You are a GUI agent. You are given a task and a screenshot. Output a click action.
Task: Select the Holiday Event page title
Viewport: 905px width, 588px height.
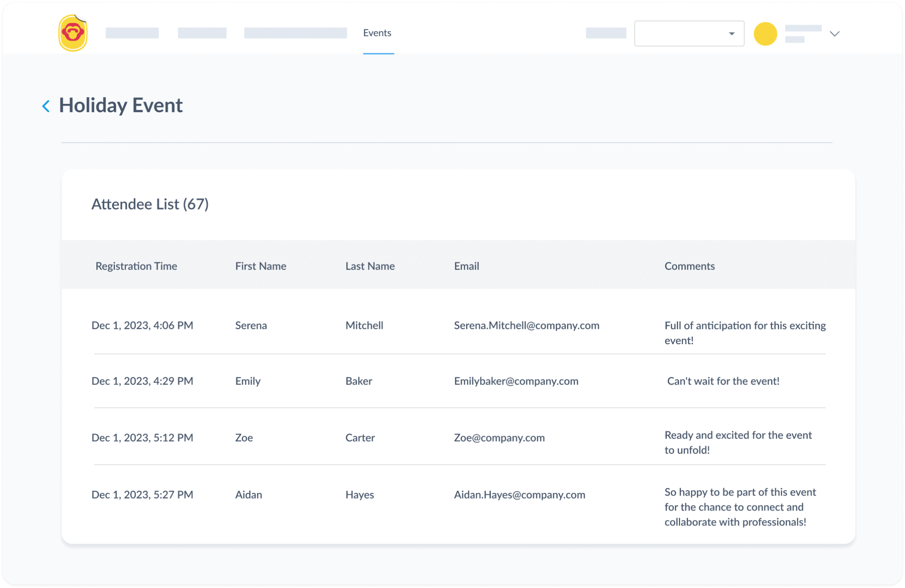click(x=121, y=106)
